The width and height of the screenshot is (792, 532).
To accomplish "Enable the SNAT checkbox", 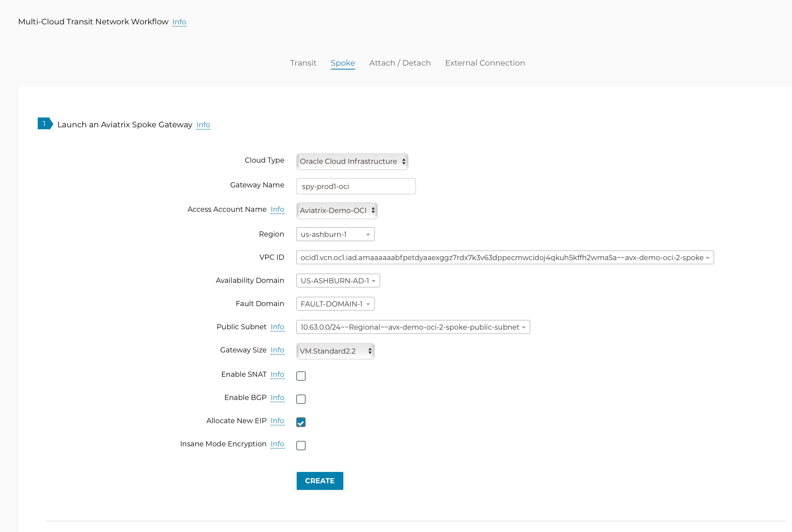I will (x=301, y=376).
